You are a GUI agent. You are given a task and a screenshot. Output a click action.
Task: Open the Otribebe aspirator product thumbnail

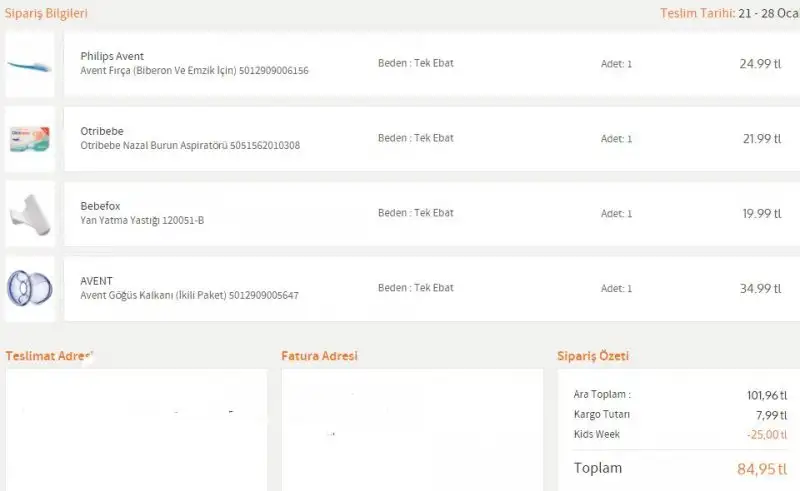30,139
